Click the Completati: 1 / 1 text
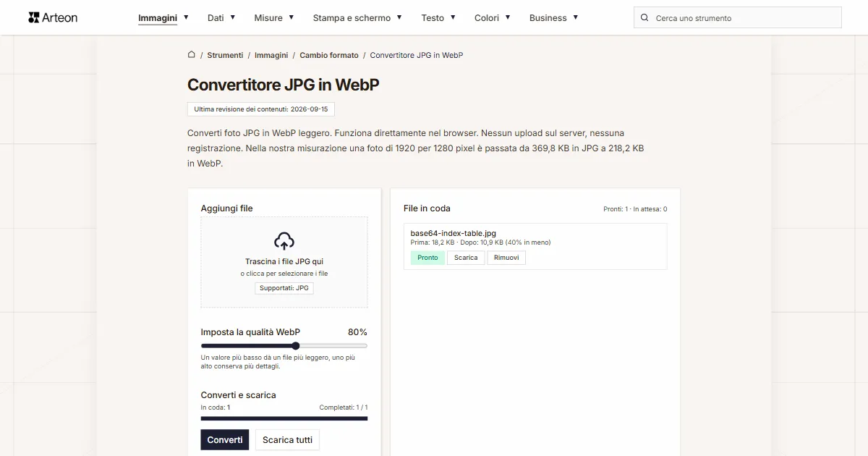Image resolution: width=868 pixels, height=456 pixels. pyautogui.click(x=344, y=408)
